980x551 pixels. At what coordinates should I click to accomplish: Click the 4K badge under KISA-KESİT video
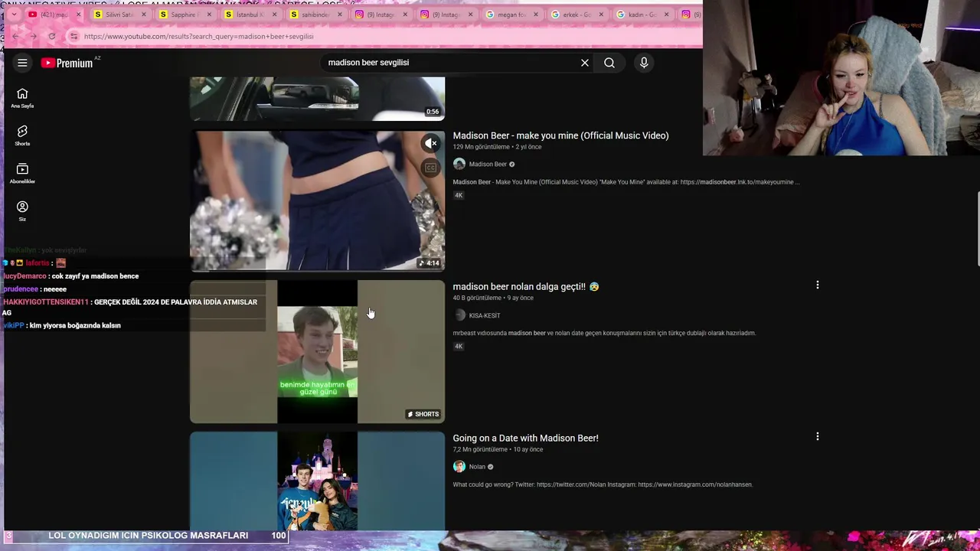point(459,347)
